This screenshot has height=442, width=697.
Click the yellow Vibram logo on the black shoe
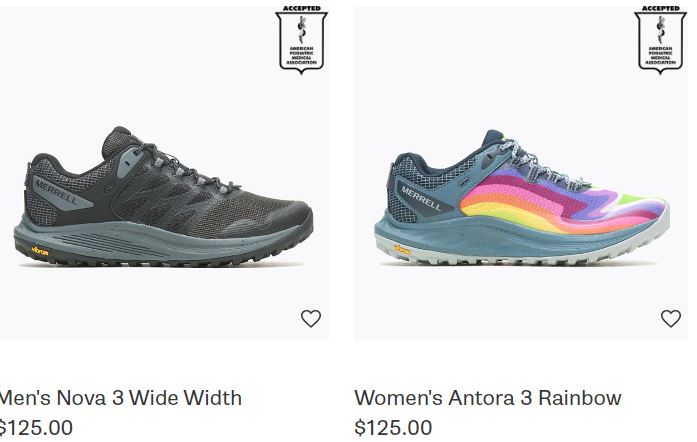[x=40, y=251]
